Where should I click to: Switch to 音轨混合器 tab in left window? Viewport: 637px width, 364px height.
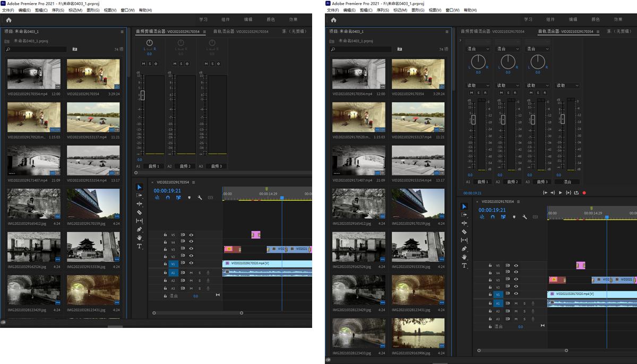click(241, 32)
